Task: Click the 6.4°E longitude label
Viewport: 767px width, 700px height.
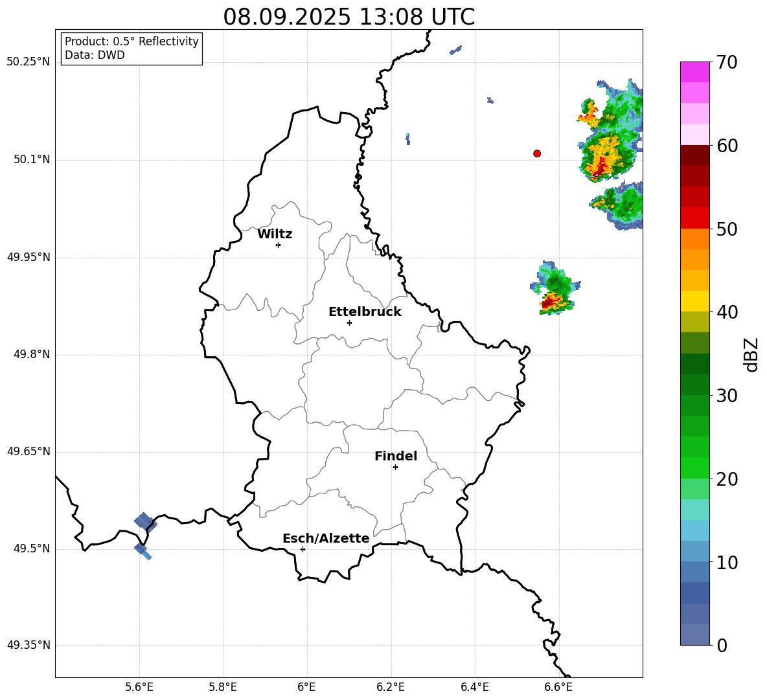Action: click(474, 687)
